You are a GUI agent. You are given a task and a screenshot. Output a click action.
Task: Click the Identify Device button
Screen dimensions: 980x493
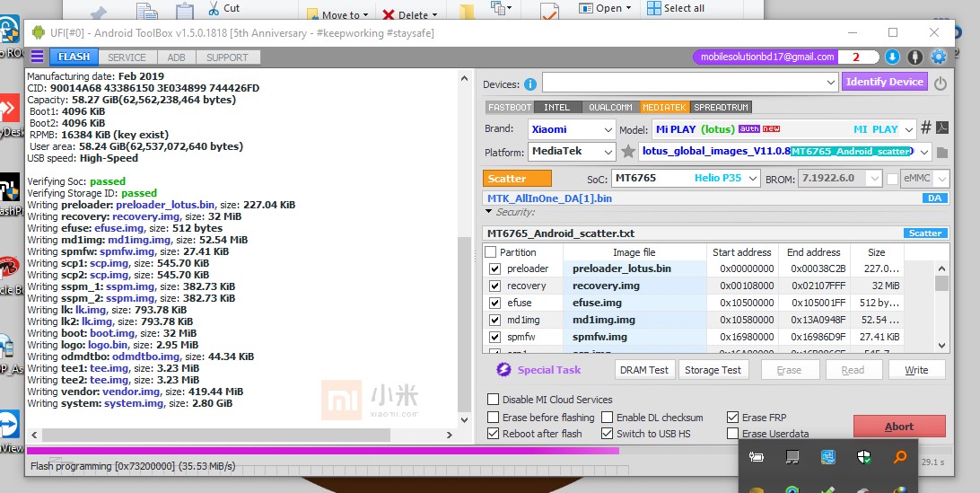point(884,82)
